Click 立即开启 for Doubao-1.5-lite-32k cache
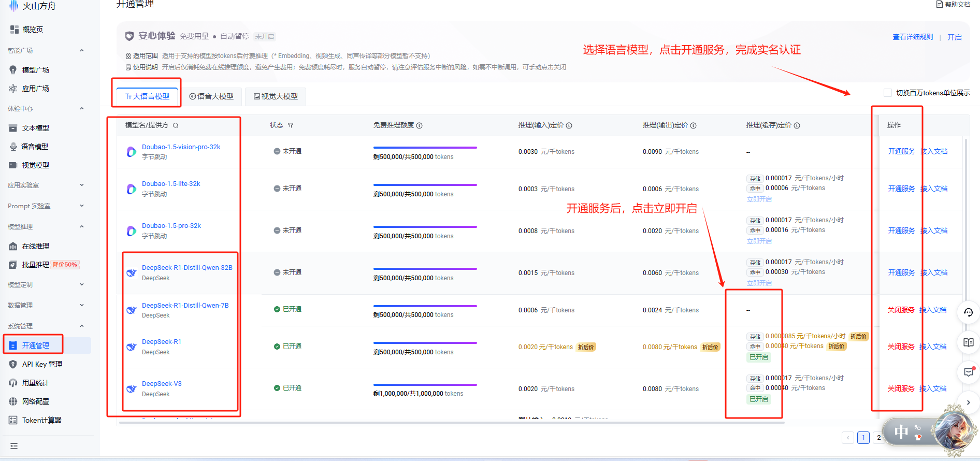 [x=759, y=199]
